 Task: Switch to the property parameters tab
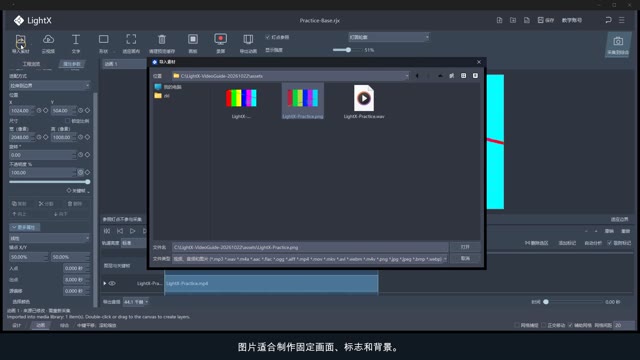[72, 64]
